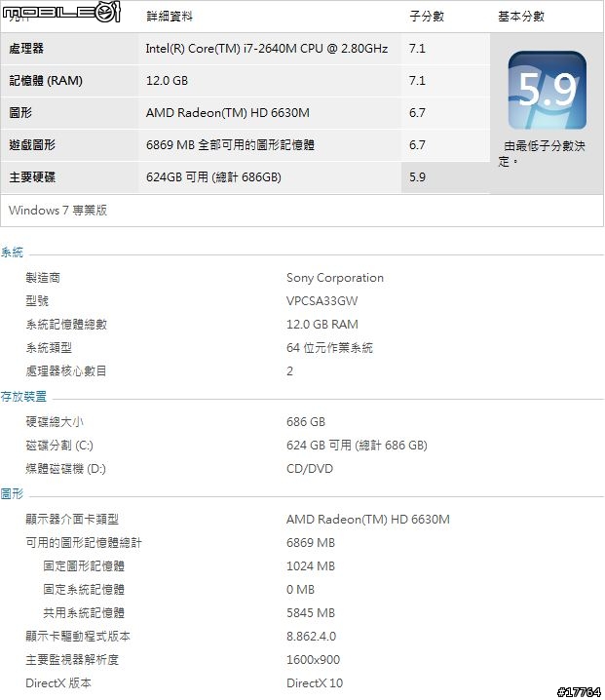The height and width of the screenshot is (700, 605).
Task: Click the DirectX 版本 label
Action: pyautogui.click(x=58, y=682)
